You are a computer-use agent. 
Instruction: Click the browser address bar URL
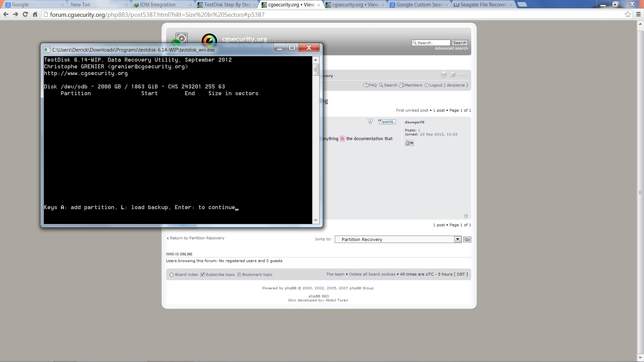pyautogui.click(x=157, y=15)
